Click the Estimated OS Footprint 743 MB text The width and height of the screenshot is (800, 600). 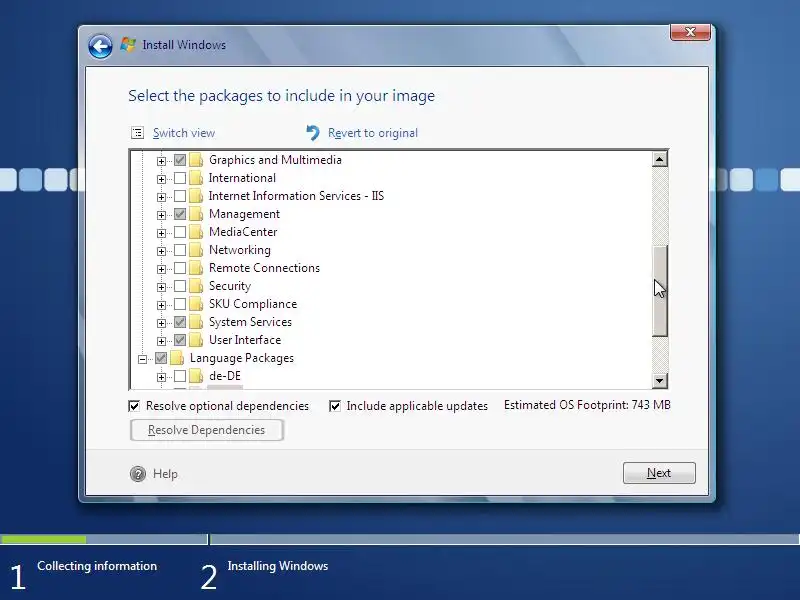587,405
